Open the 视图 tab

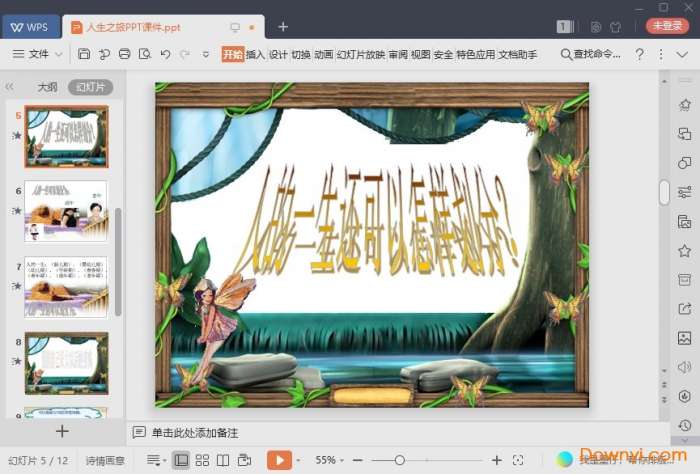[x=421, y=54]
